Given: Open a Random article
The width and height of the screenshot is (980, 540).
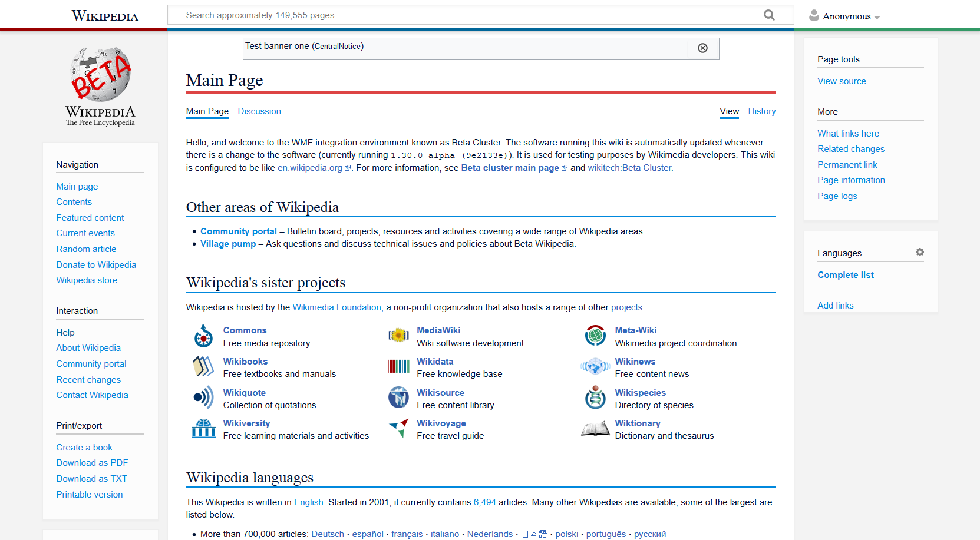Looking at the screenshot, I should [x=86, y=249].
